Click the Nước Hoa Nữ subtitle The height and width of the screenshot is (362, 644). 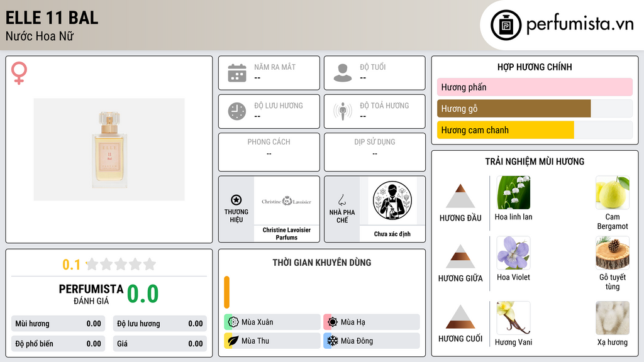coord(40,36)
